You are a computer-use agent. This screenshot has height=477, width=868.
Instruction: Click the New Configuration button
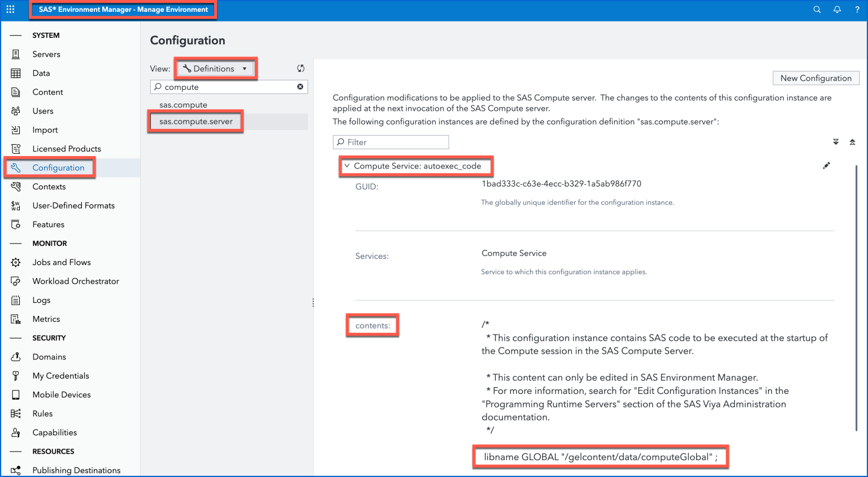tap(816, 78)
